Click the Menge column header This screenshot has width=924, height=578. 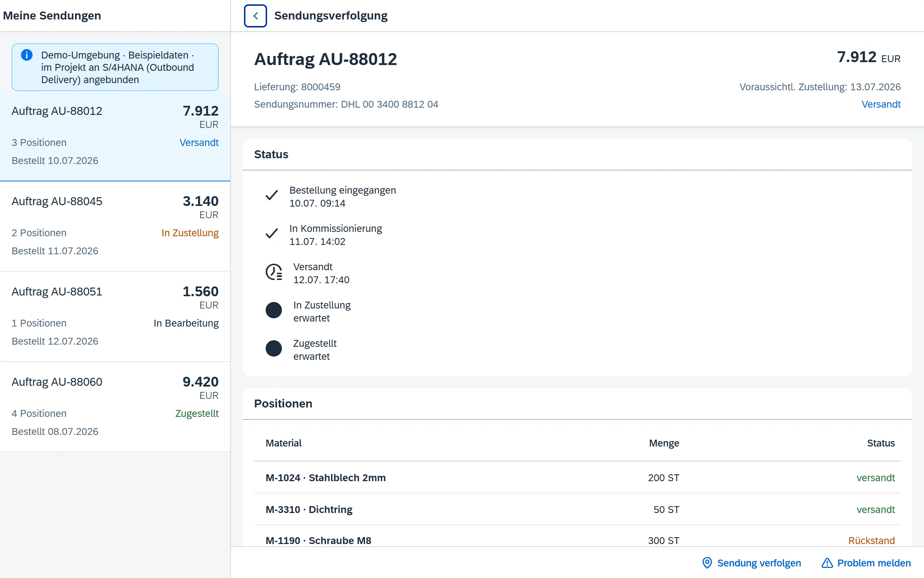coord(664,443)
